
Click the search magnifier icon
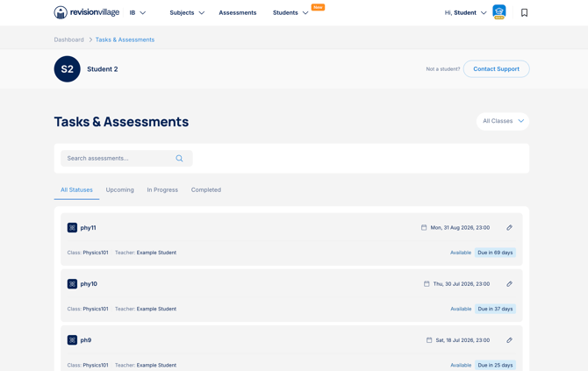(x=179, y=159)
